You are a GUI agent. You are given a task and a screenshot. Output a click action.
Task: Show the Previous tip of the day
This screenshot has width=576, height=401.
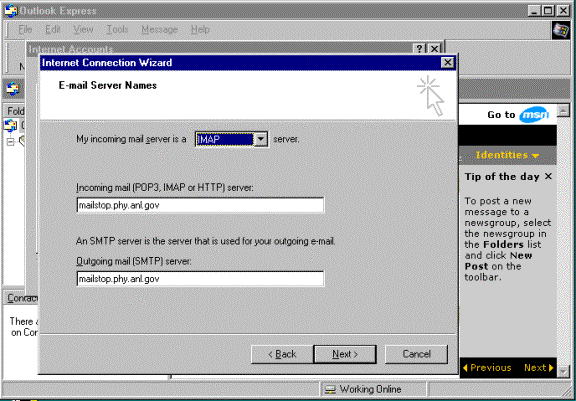click(x=487, y=368)
